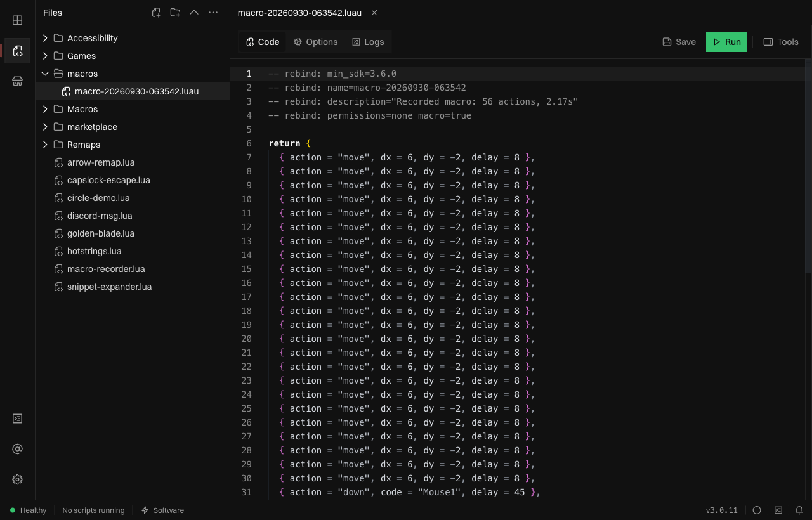Screen dimensions: 812x520
Task: Open the console icon in left sidebar
Action: pos(18,419)
